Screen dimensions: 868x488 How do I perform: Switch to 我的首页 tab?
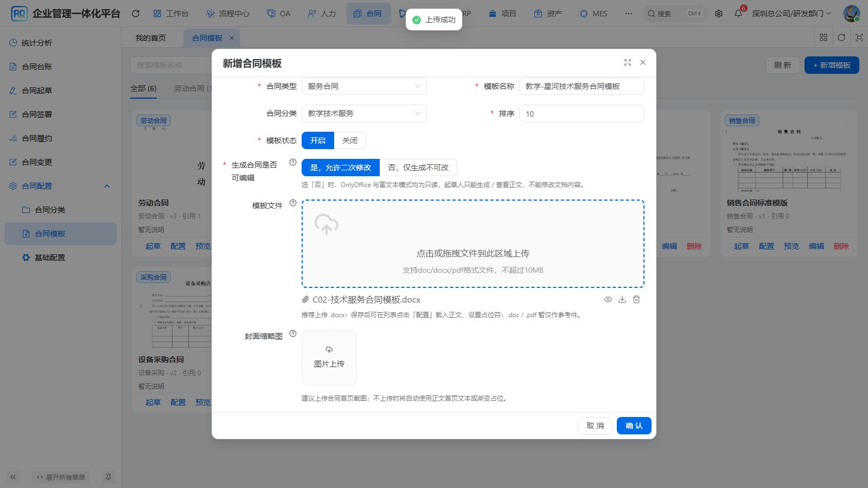pos(151,38)
